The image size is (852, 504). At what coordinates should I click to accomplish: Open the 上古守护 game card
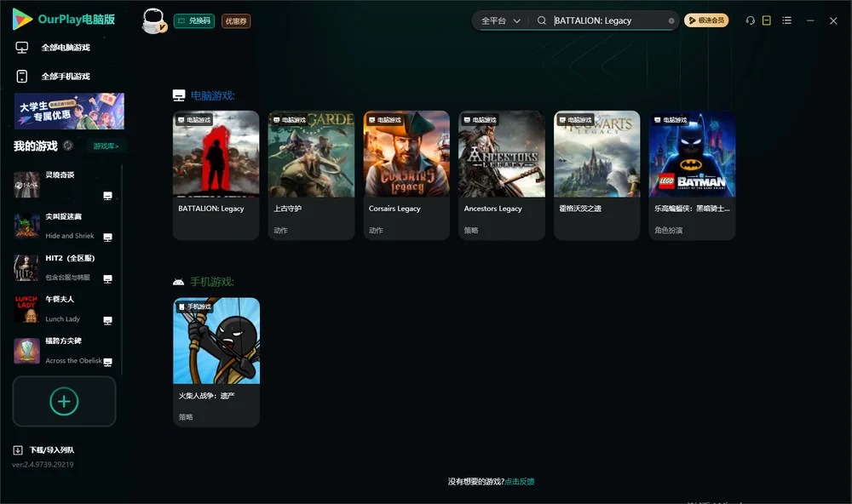pyautogui.click(x=311, y=175)
